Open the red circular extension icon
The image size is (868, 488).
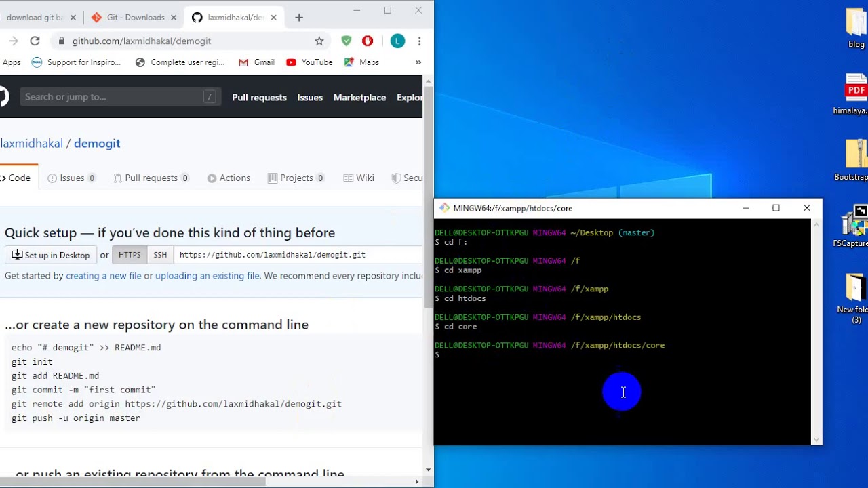click(x=368, y=41)
